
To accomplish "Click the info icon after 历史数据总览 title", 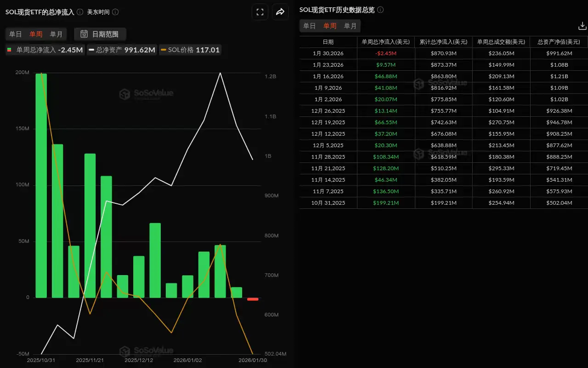I will coord(379,9).
